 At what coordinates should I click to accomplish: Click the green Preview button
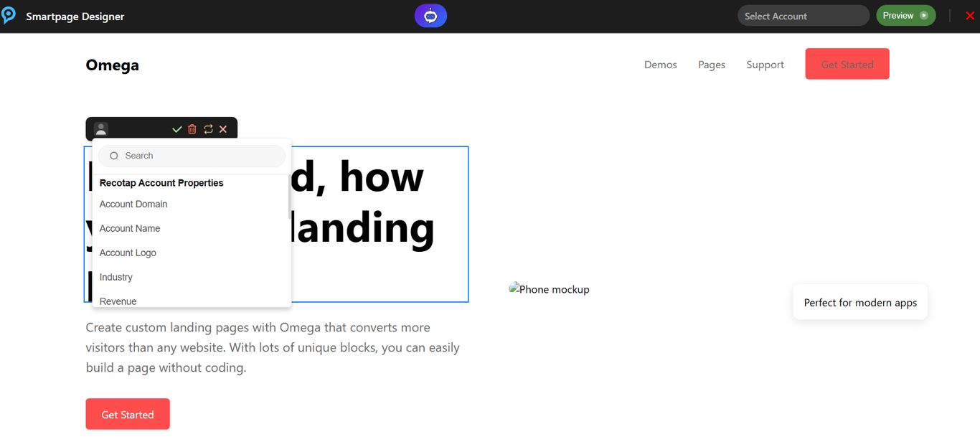coord(905,16)
